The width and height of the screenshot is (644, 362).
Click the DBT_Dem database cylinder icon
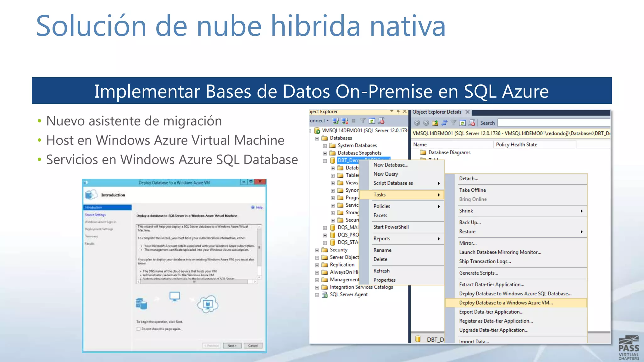click(332, 160)
